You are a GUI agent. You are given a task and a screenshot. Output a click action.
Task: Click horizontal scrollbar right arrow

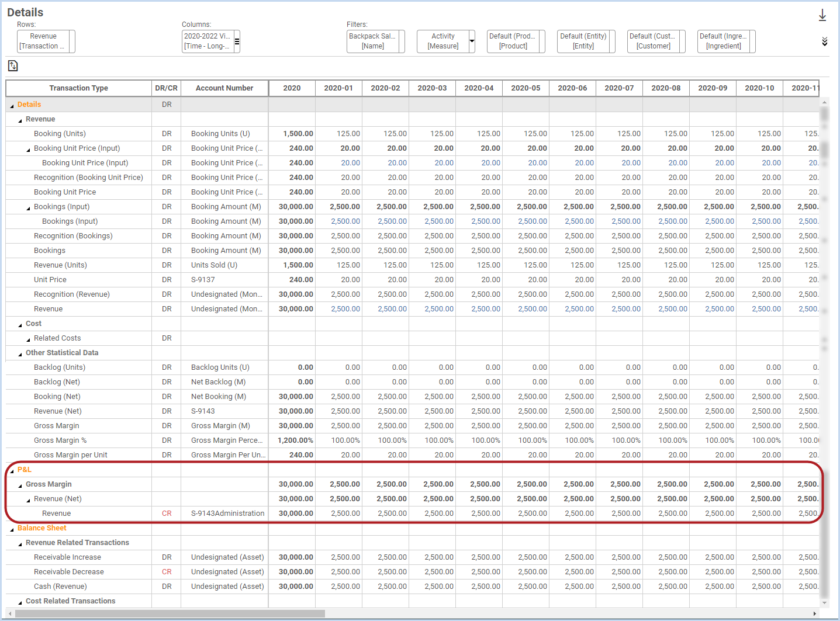tap(815, 613)
